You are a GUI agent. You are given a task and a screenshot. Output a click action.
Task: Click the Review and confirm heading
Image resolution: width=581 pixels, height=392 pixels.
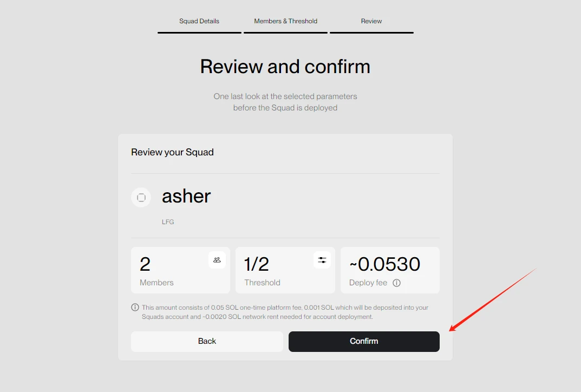[285, 67]
